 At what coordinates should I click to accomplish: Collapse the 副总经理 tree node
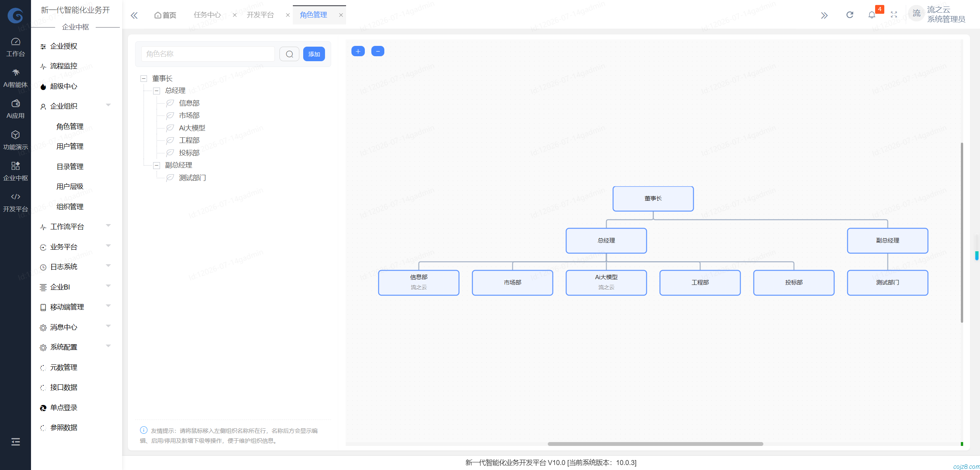point(157,166)
